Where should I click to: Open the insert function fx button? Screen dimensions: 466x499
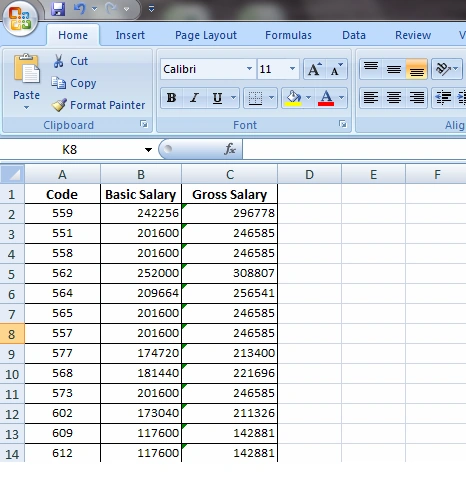[230, 149]
